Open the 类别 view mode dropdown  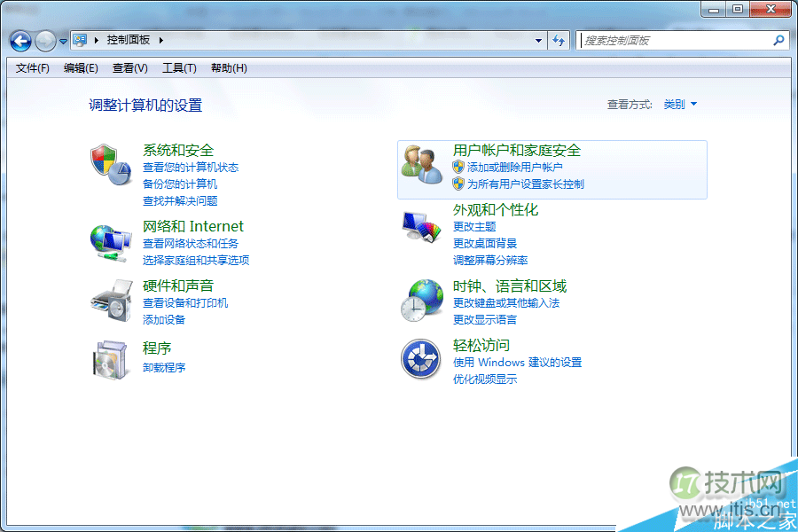point(680,105)
